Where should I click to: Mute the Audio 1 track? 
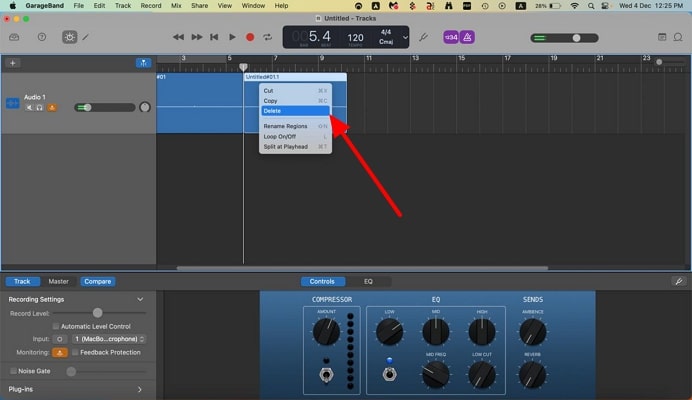click(29, 107)
